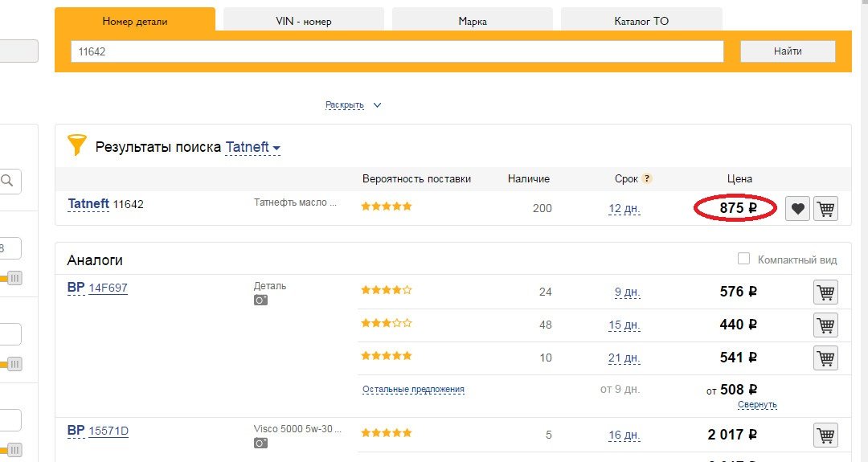Add BP 15571D 2 017 ₽ to cart
Screen dimensions: 868x462
point(825,435)
